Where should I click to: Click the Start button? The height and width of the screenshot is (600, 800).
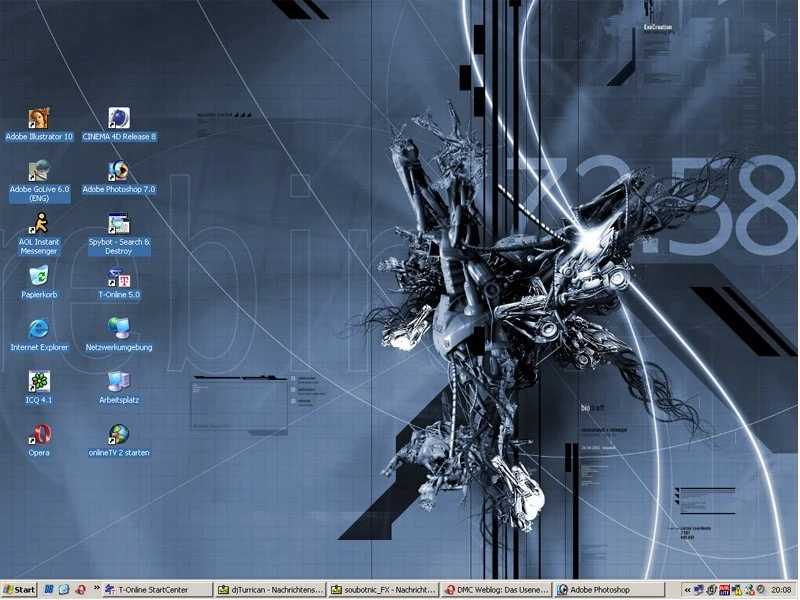[x=20, y=590]
